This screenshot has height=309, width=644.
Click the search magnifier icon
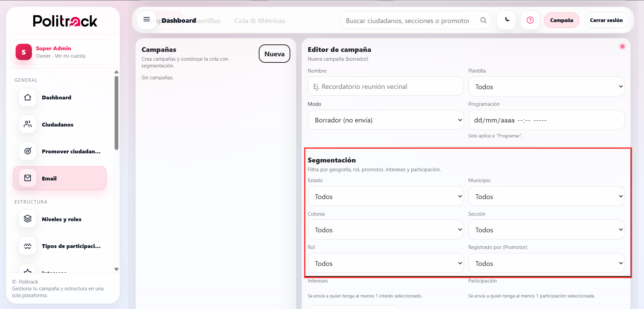[x=483, y=20]
